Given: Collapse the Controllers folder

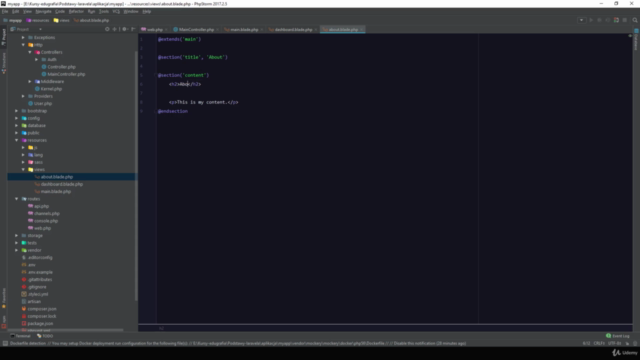Looking at the screenshot, I should 30,52.
